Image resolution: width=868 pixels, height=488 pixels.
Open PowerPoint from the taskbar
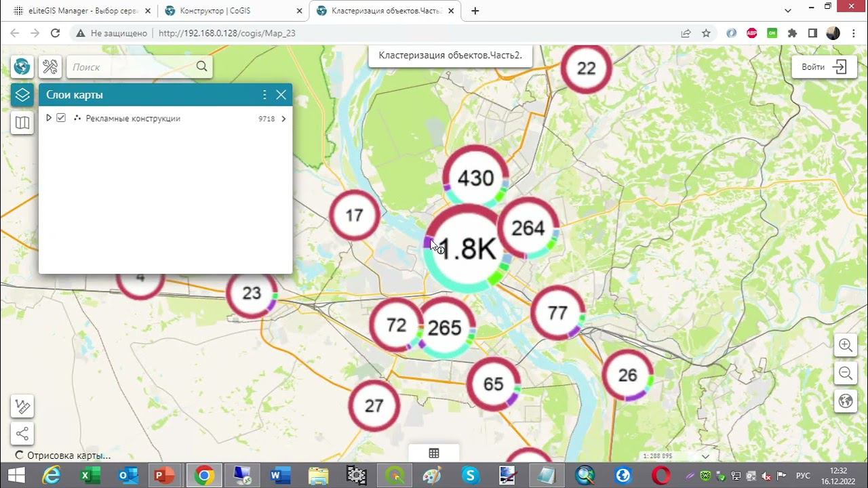click(163, 475)
